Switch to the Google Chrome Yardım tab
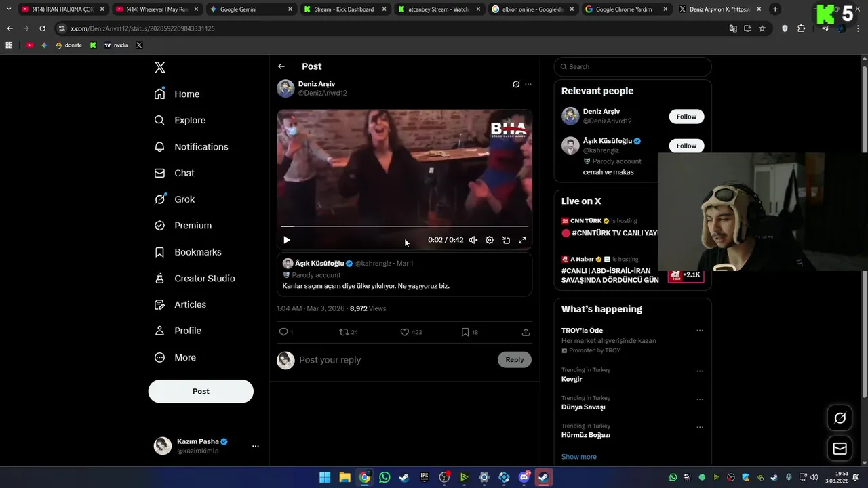 [x=626, y=9]
